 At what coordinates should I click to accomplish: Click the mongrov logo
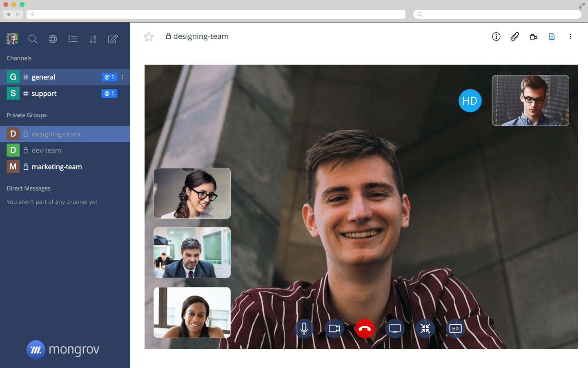[63, 350]
